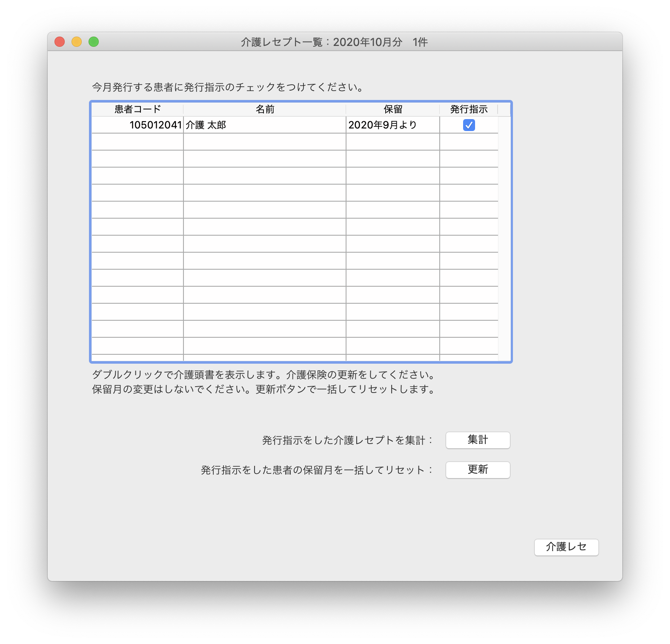
Task: Click the ダブルクリックで介護頭書を表示 note text
Action: (x=263, y=375)
